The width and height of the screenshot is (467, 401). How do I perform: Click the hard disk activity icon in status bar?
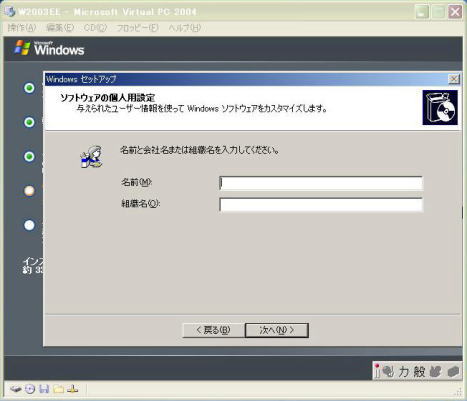pos(15,389)
